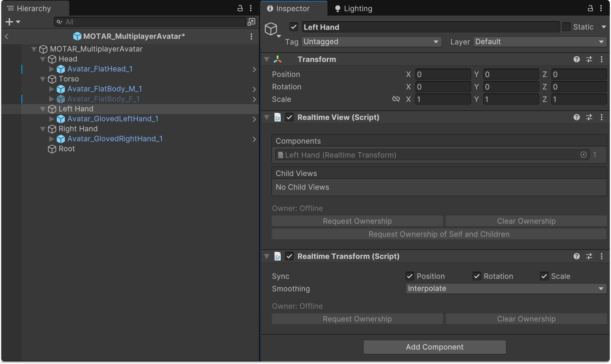Screen dimensions: 611x364
Task: Open Realtime Transform three-dot menu
Action: 601,256
